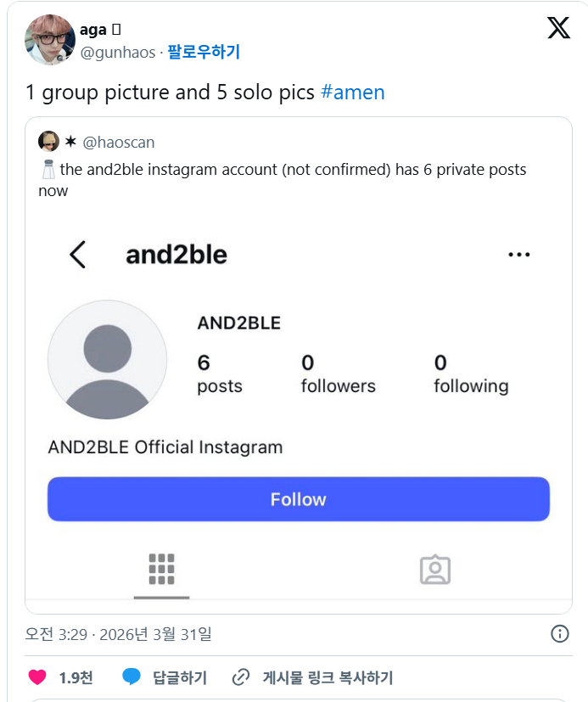Click the 팔로우하기 follow link

(x=204, y=52)
